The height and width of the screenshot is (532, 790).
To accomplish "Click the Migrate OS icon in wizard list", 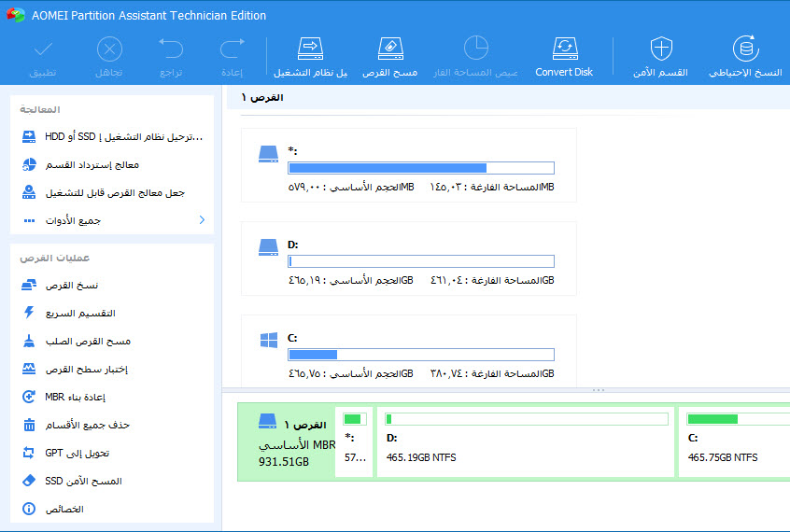I will click(29, 136).
